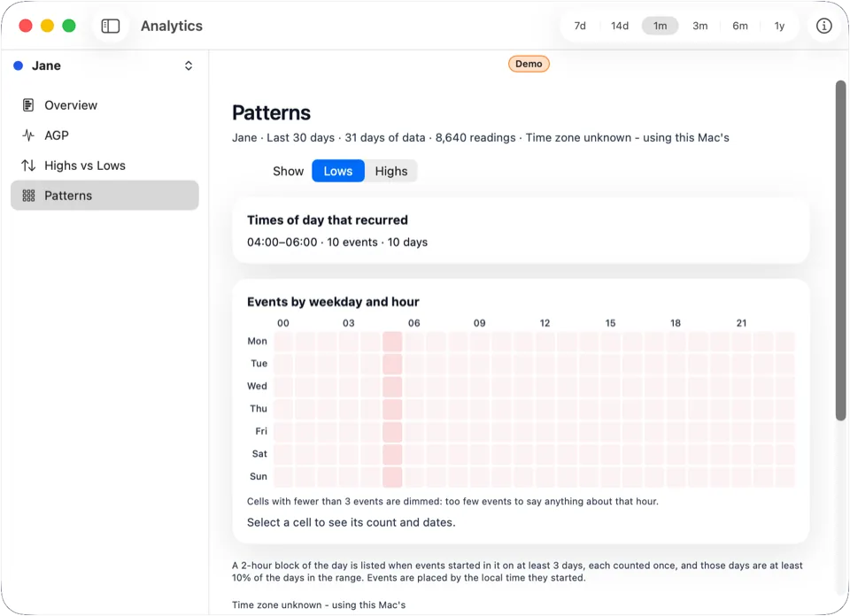Open the Jane profile switcher chevrons
850x616 pixels.
click(188, 65)
